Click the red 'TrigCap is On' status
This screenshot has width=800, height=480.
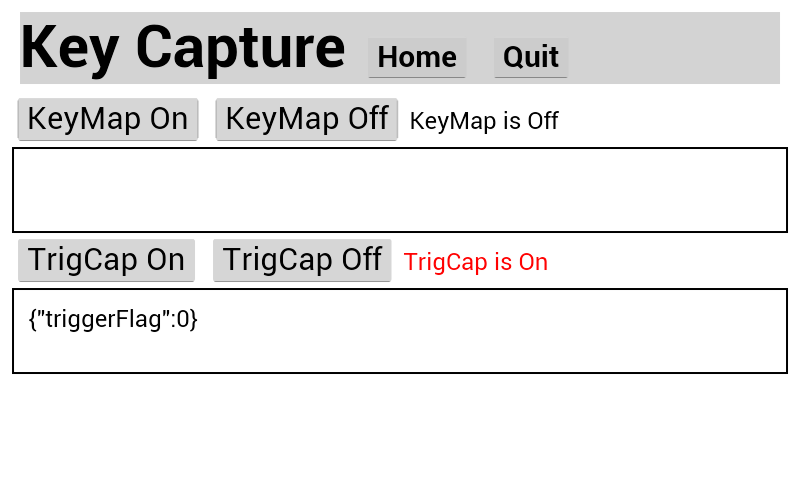[x=476, y=263]
